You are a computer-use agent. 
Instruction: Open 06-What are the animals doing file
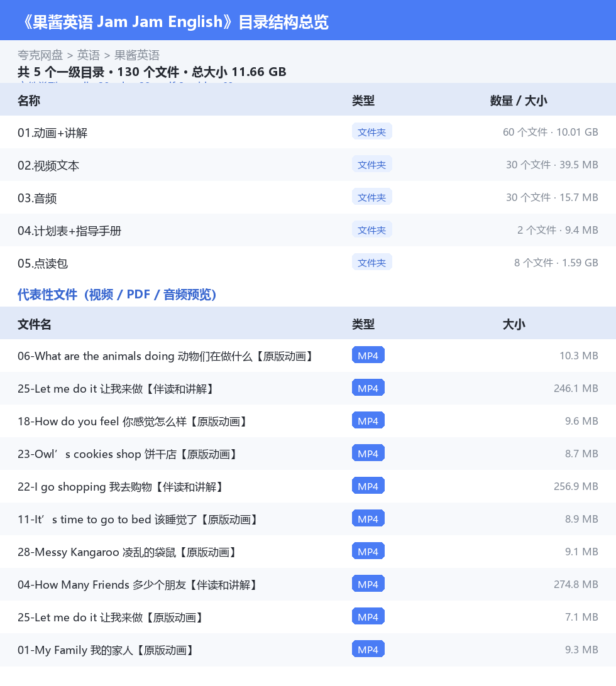(x=166, y=356)
